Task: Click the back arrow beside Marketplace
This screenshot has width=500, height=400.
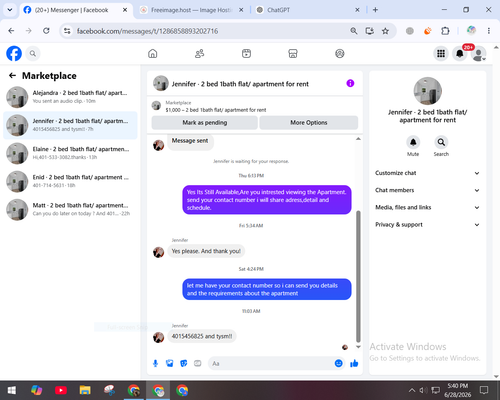Action: tap(12, 76)
